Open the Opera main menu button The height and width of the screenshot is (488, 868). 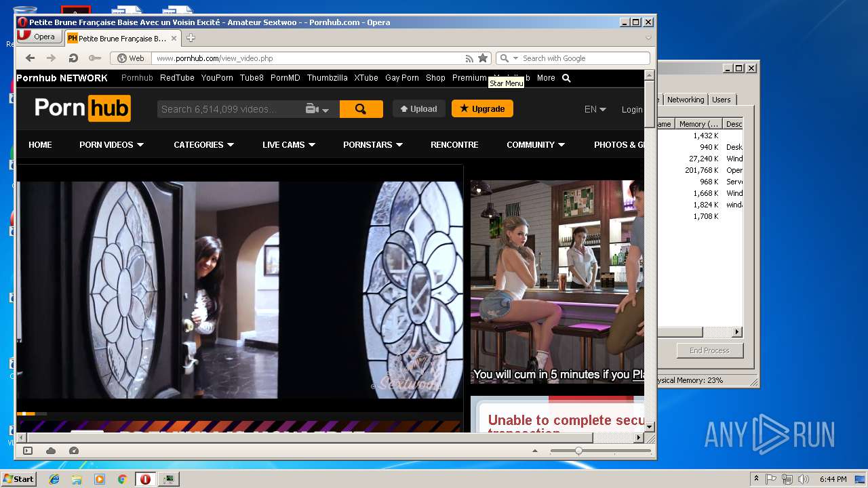(x=38, y=37)
